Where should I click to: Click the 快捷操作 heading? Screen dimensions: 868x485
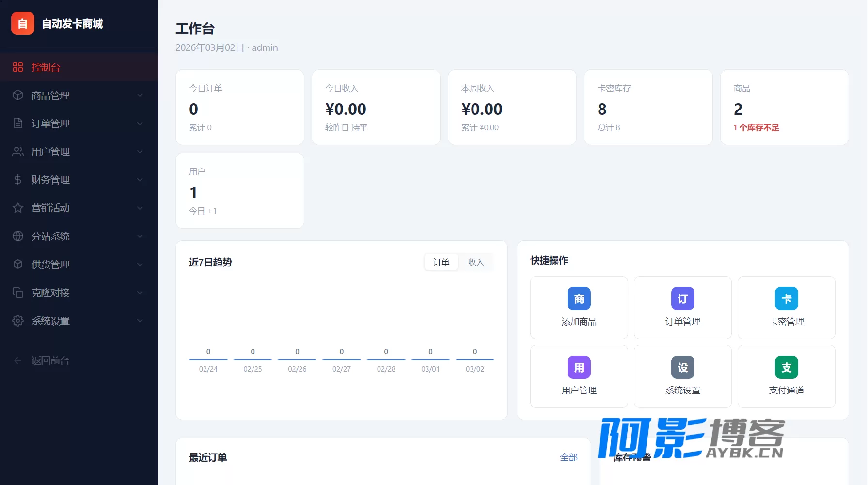pos(549,260)
